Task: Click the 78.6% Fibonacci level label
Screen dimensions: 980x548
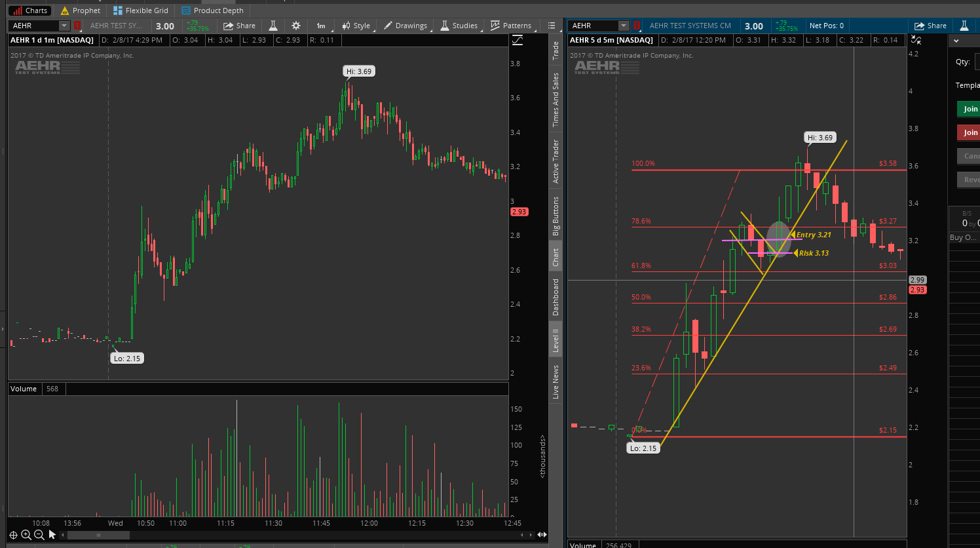Action: (641, 221)
